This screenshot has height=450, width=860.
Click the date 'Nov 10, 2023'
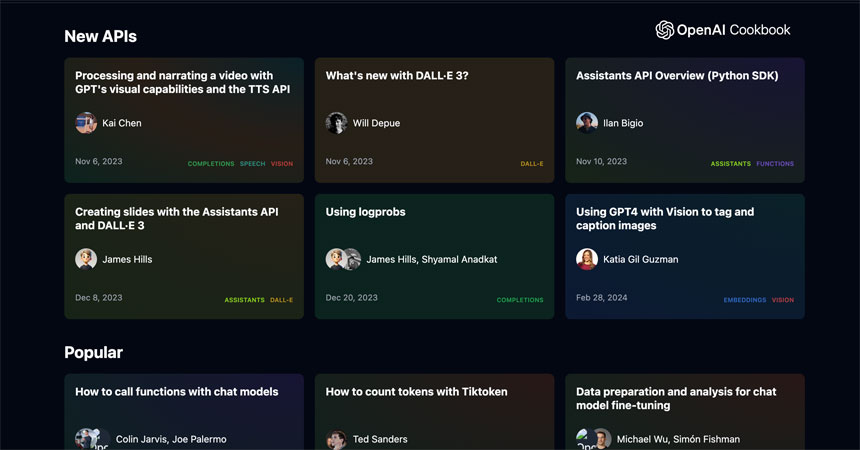coord(601,161)
